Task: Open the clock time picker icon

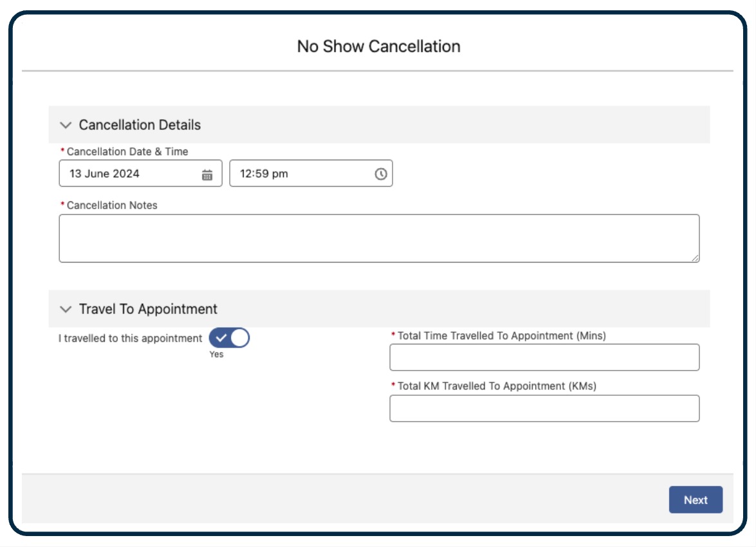Action: pyautogui.click(x=381, y=174)
